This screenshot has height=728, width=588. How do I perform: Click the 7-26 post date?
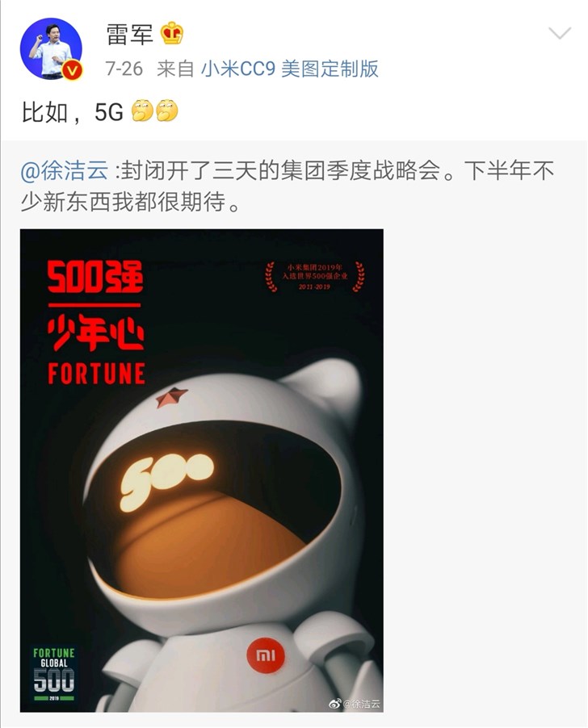[x=124, y=69]
